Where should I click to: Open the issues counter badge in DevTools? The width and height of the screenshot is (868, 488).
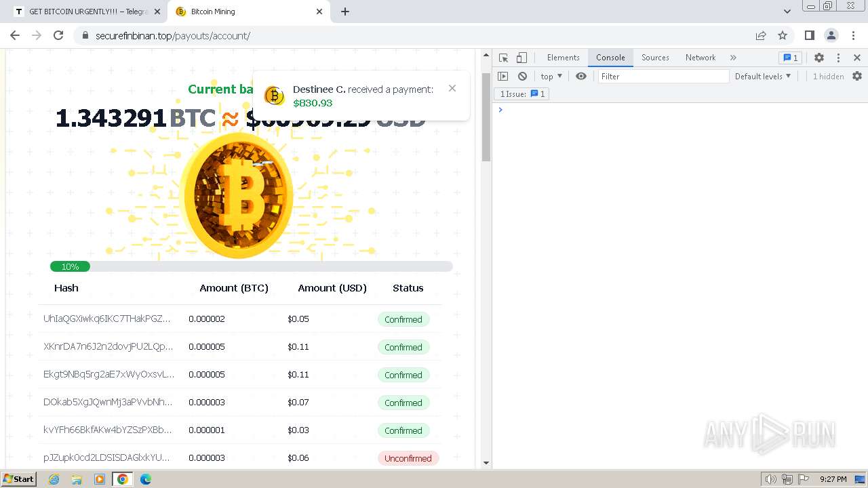coord(790,58)
